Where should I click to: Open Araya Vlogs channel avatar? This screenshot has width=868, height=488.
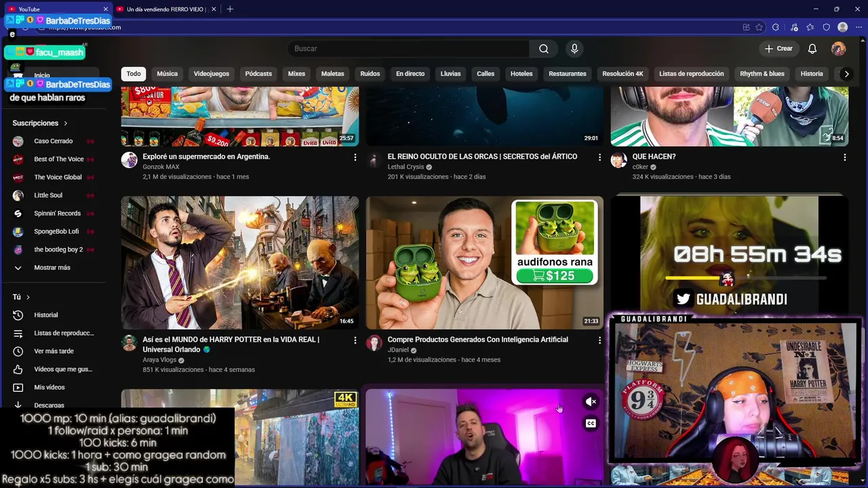pyautogui.click(x=129, y=343)
